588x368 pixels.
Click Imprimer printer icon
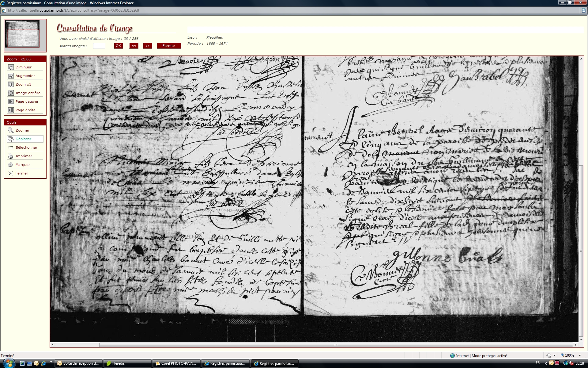click(x=11, y=156)
